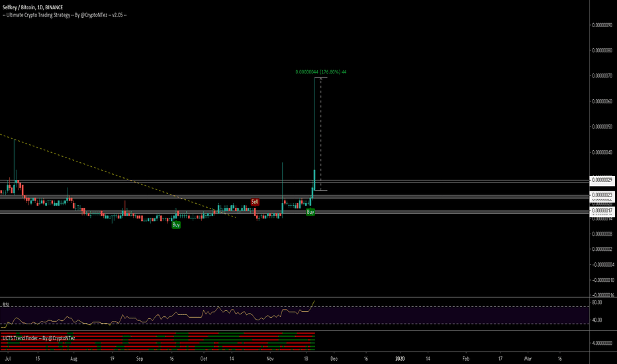Screen dimensions: 617x364
Task: Click the green Buy marker near Sep 16
Action: coord(176,225)
